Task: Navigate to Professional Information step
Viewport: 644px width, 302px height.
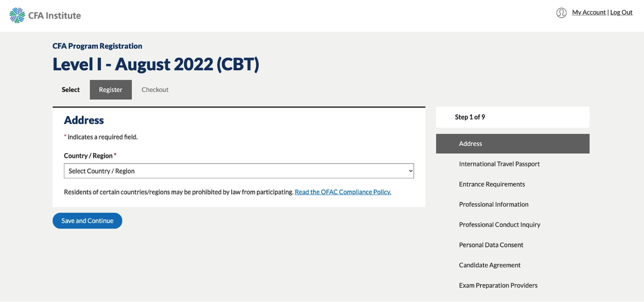Action: (x=493, y=204)
